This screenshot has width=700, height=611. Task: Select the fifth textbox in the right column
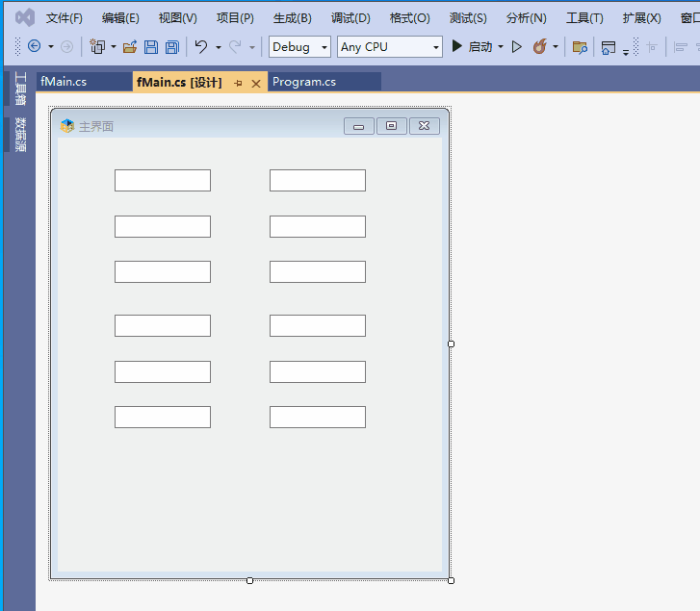(318, 372)
